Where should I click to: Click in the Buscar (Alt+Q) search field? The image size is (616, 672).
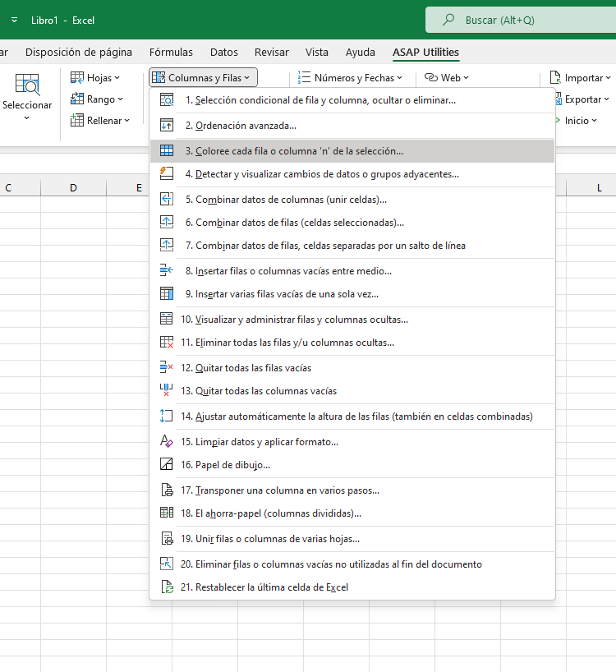pos(521,20)
